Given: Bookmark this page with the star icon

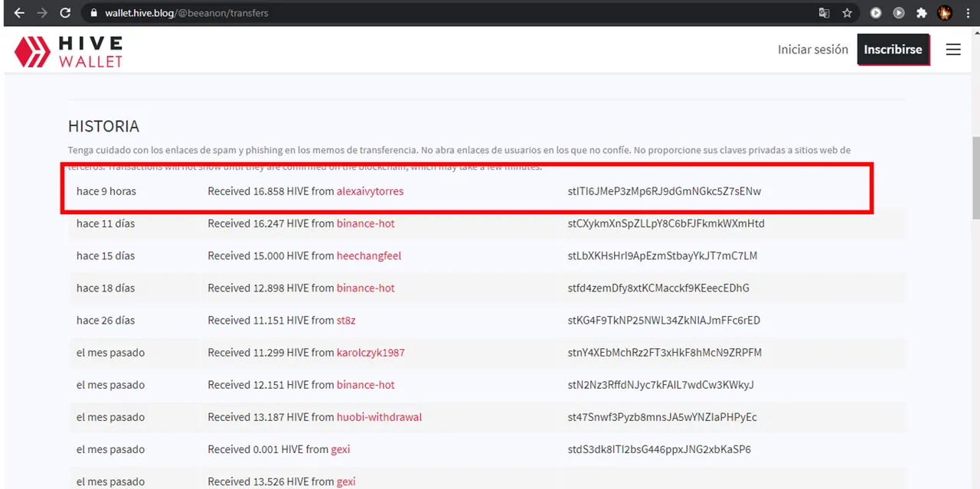Looking at the screenshot, I should click(847, 13).
